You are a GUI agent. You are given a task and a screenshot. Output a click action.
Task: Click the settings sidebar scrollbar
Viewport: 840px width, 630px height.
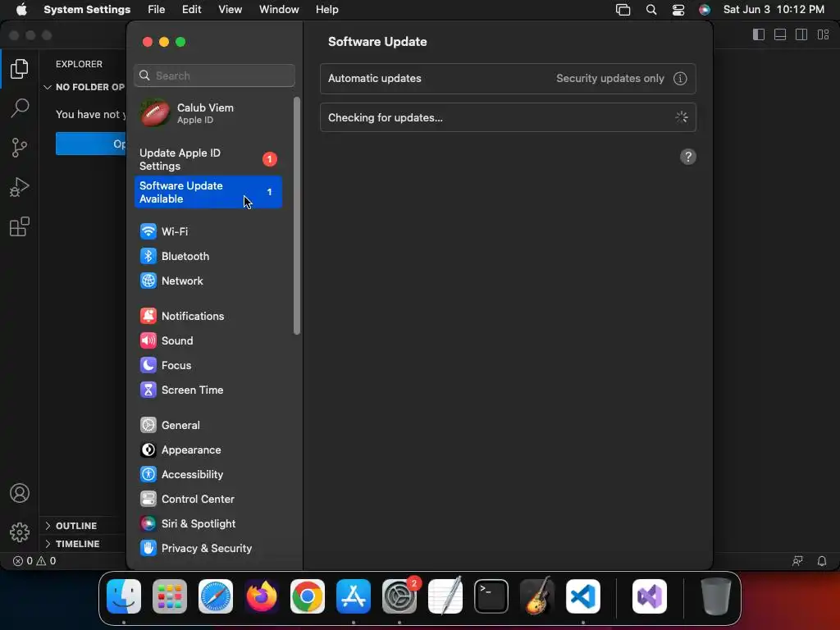pyautogui.click(x=297, y=216)
